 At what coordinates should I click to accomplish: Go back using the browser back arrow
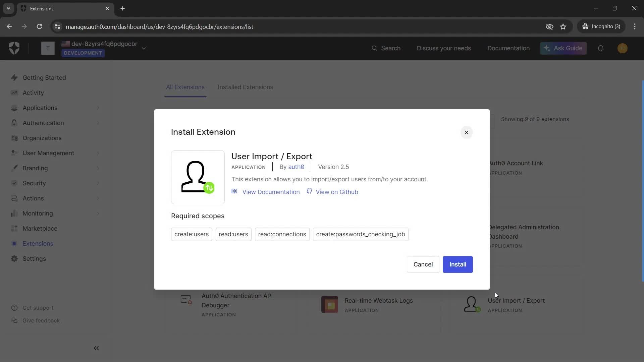coord(9,26)
